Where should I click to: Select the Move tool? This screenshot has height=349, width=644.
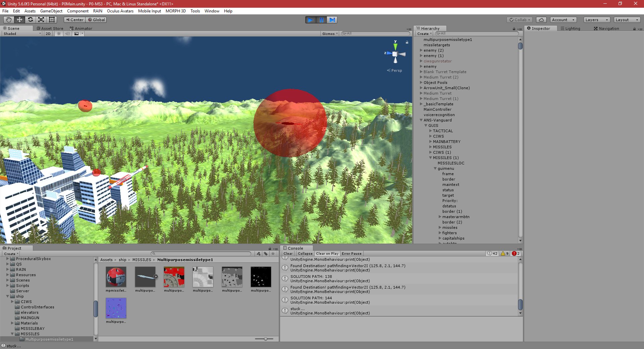tap(19, 20)
